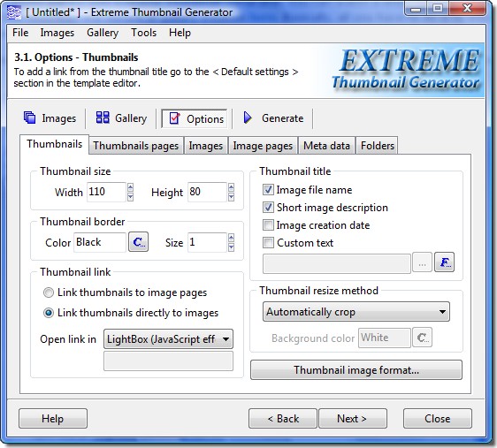
Task: Click the Close button at bottom
Action: pos(438,419)
